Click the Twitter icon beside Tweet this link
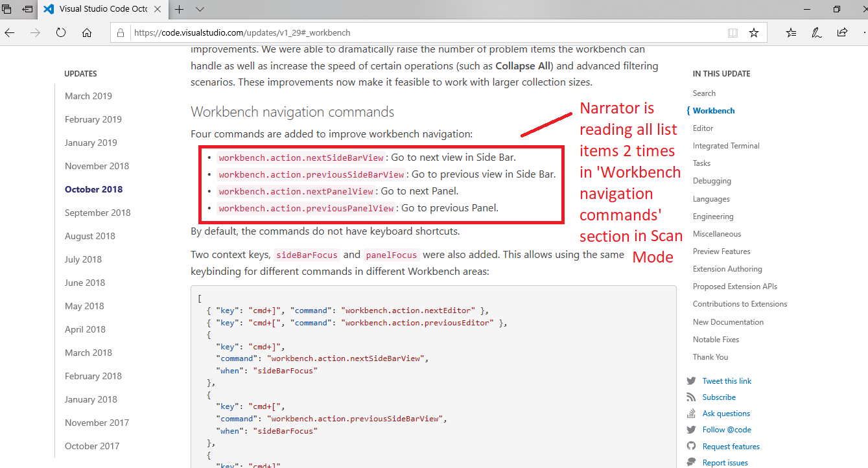 691,381
